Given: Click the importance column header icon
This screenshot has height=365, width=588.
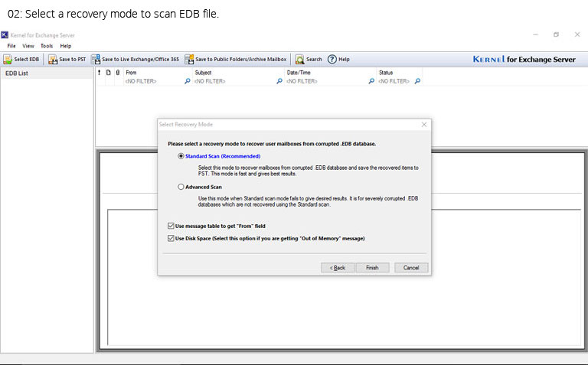Looking at the screenshot, I should 100,73.
